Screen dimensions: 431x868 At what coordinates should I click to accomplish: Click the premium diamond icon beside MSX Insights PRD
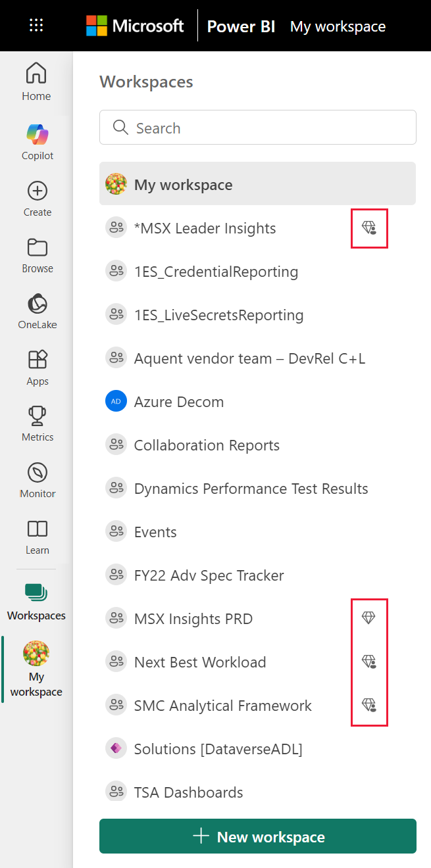369,617
